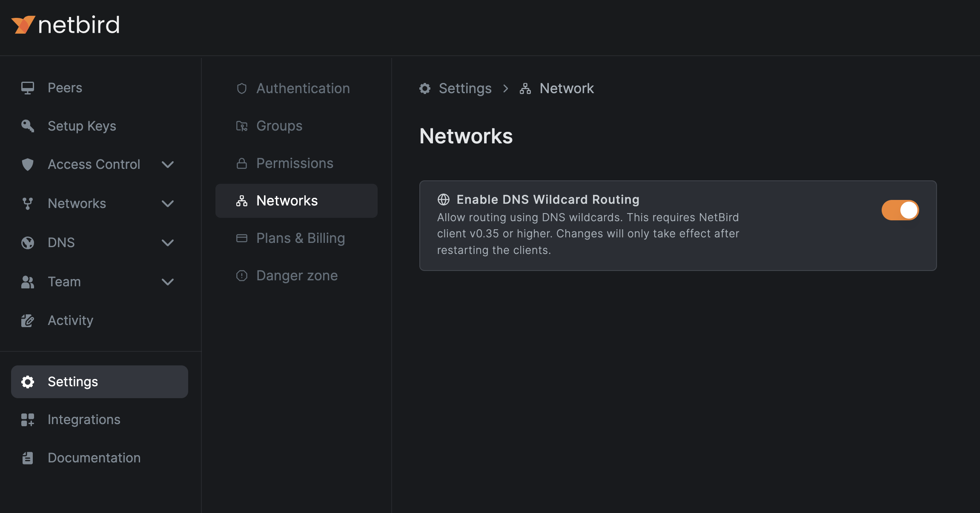Click the DNS globe icon in sidebar
The image size is (980, 513).
point(28,242)
